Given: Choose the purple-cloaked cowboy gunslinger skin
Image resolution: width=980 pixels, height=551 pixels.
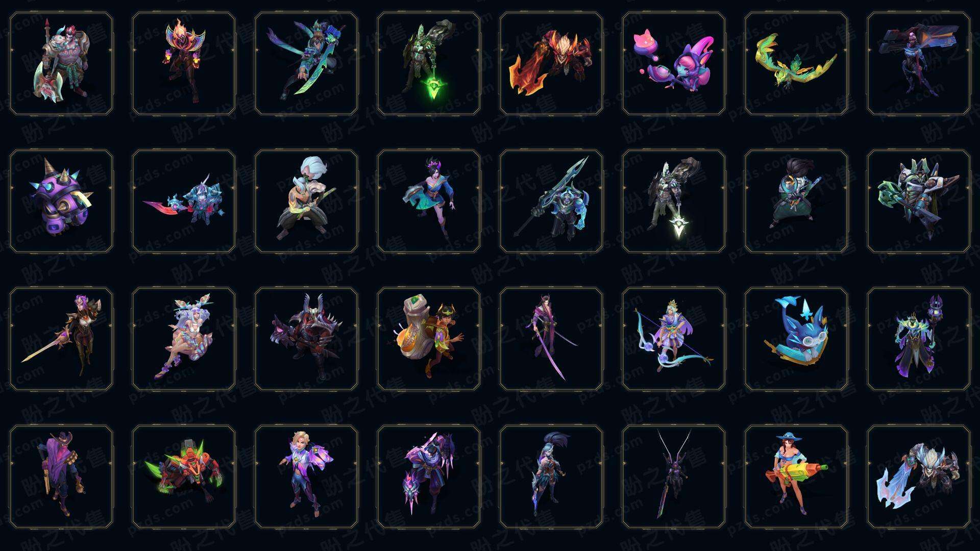Looking at the screenshot, I should [61, 477].
